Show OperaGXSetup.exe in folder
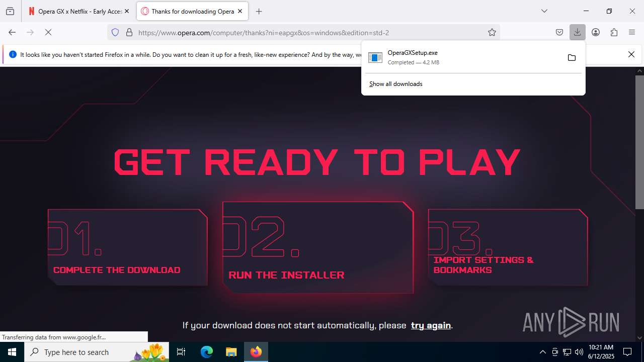 pos(572,57)
